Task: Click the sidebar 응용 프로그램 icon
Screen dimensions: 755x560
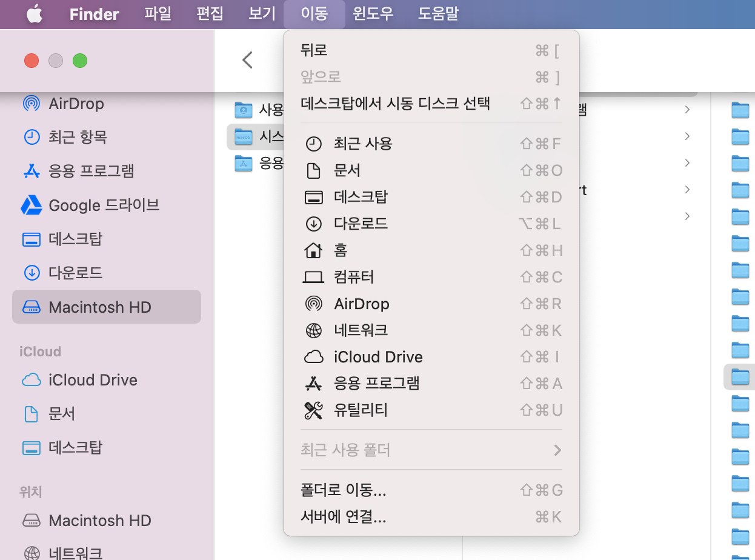Action: point(32,172)
